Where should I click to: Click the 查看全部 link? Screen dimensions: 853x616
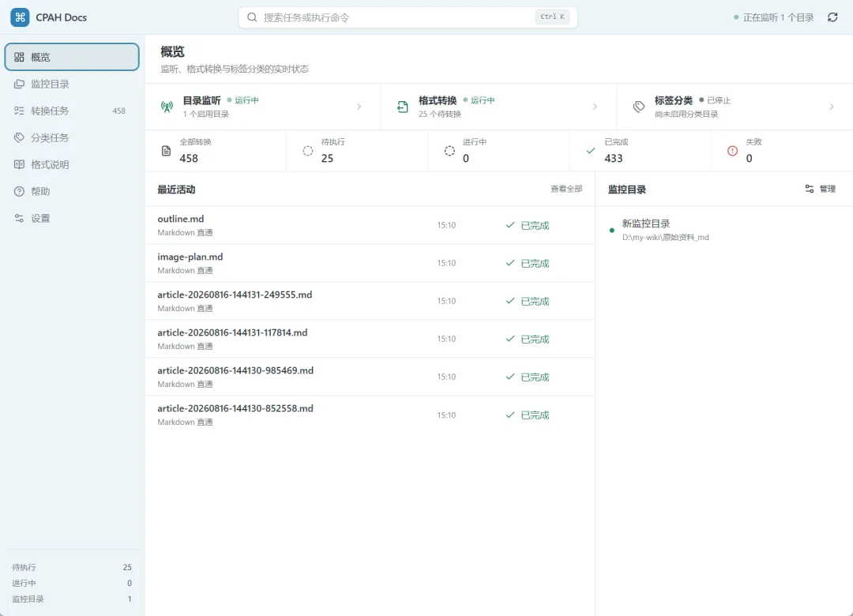pos(566,189)
